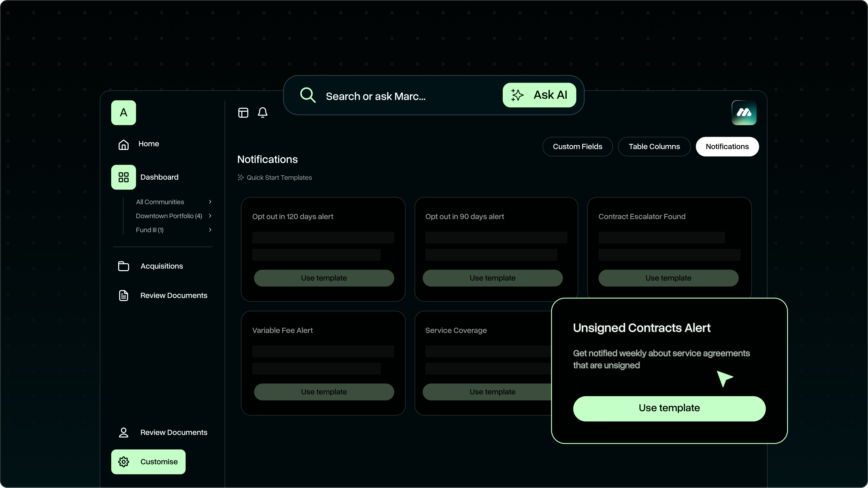Select the Dashboard grid icon

point(124,177)
